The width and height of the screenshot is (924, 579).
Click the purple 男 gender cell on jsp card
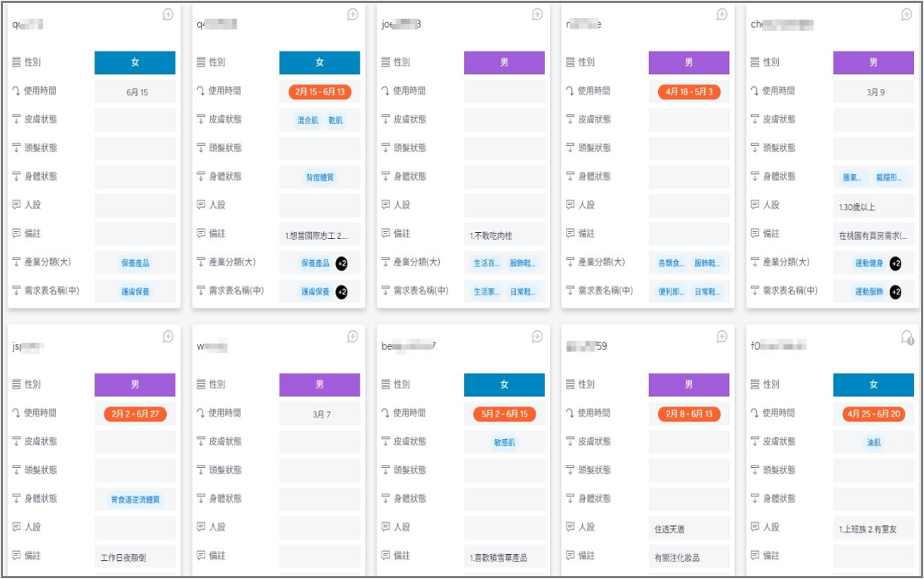tap(135, 385)
